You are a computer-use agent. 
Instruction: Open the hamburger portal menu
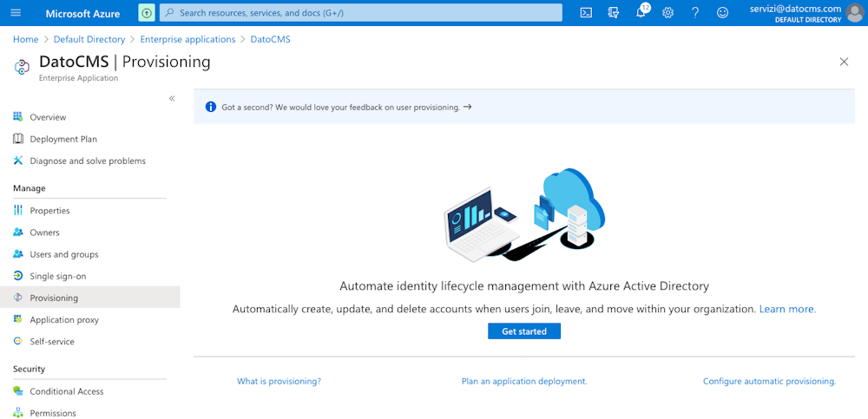[16, 13]
